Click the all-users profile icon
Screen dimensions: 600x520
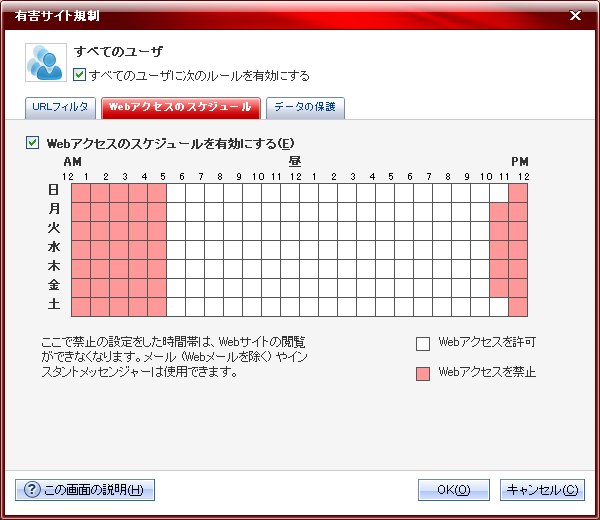(x=46, y=62)
